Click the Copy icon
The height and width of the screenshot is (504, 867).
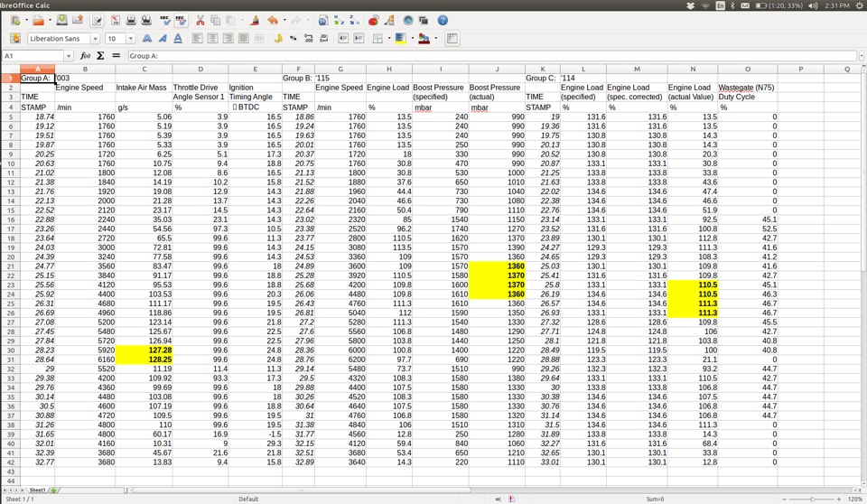pyautogui.click(x=216, y=21)
